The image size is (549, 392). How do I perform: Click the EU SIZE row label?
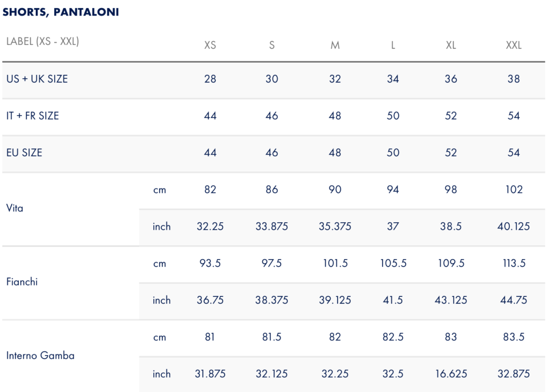click(x=24, y=153)
